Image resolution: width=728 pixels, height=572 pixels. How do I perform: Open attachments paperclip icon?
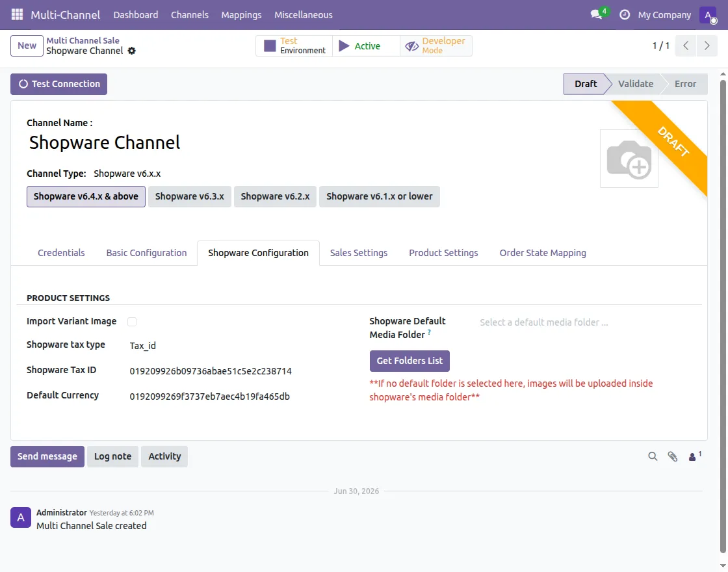672,456
